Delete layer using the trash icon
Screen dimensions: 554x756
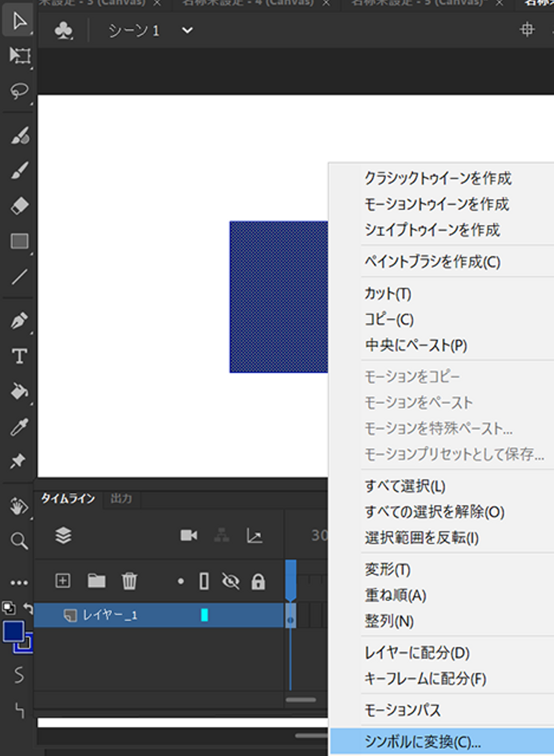[x=129, y=581]
